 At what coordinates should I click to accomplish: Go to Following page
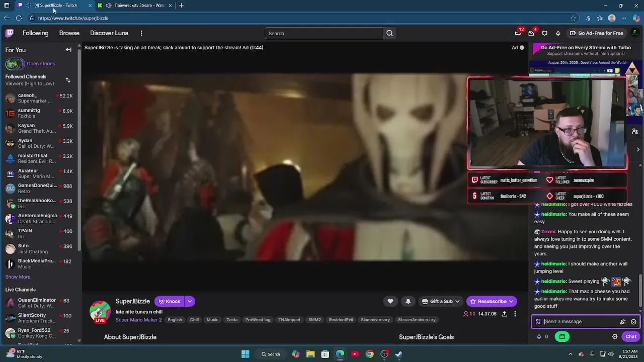pyautogui.click(x=35, y=33)
